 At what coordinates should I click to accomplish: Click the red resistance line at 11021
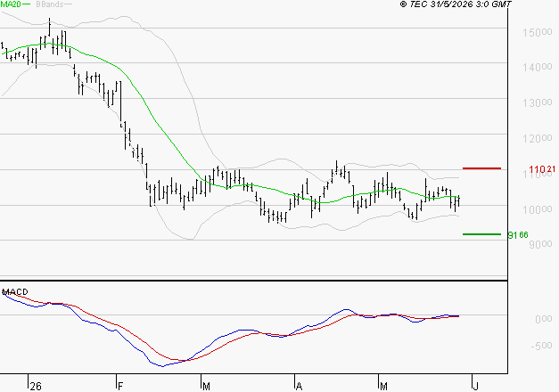(x=481, y=168)
